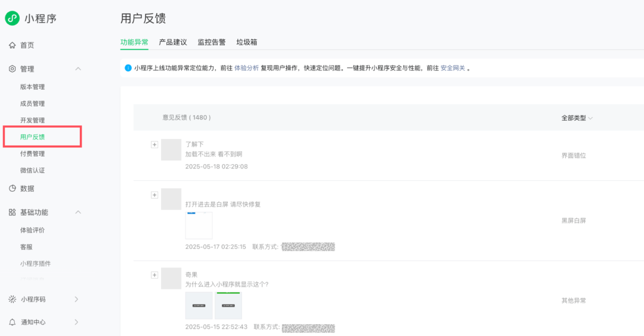Click the sparkle icon beside 小程序码
The image size is (644, 336).
pyautogui.click(x=13, y=300)
